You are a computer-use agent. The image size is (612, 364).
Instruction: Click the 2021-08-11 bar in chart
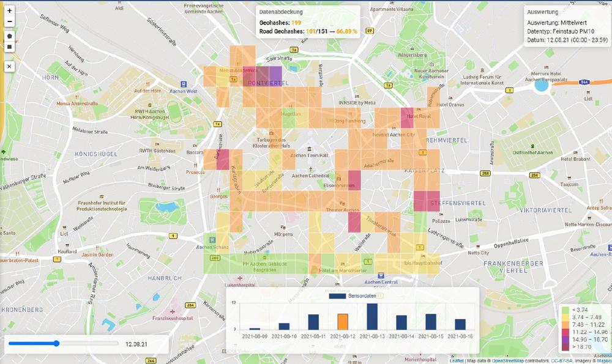(x=313, y=322)
